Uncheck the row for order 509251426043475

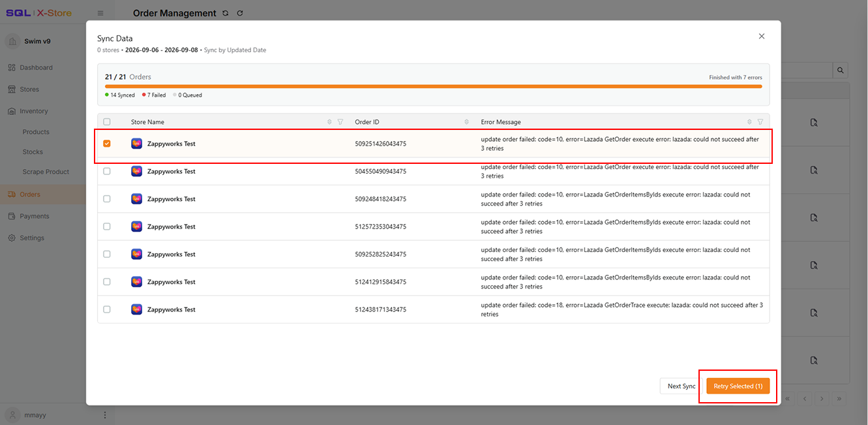(107, 144)
